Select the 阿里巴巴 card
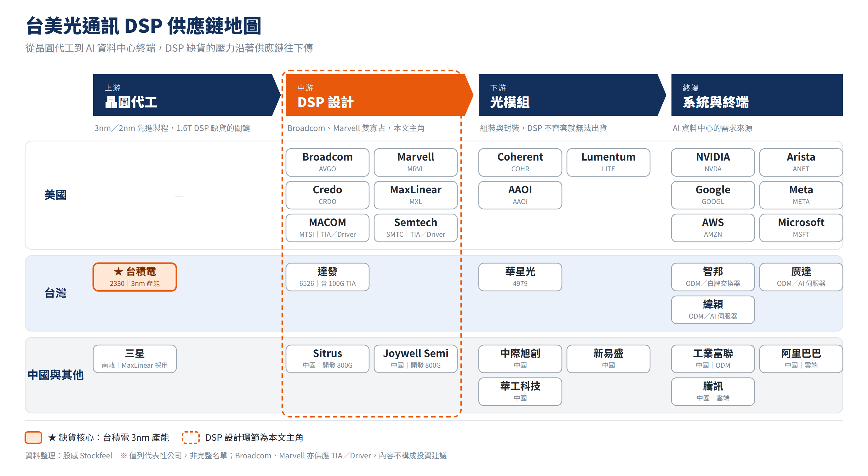Viewport: 868px width, 476px height. [x=801, y=359]
